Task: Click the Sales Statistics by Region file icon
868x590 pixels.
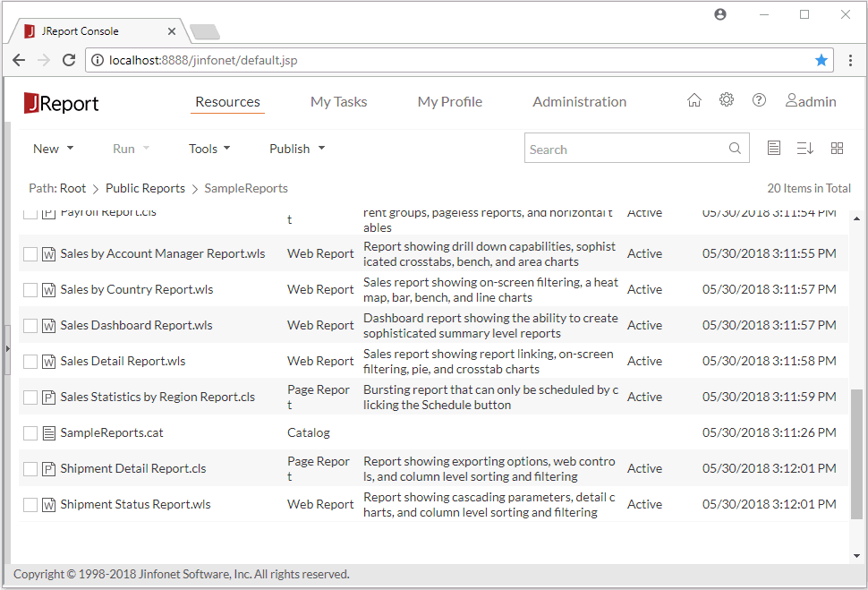Action: coord(48,398)
